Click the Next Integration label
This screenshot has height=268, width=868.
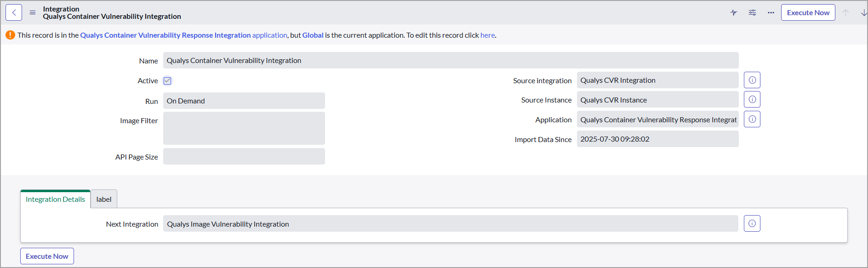tap(132, 224)
